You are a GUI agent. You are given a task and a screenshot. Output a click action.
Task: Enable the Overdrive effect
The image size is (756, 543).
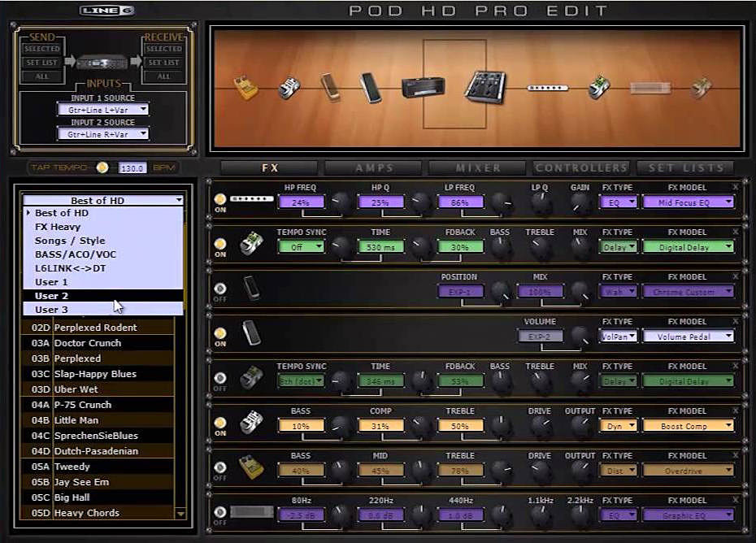click(x=219, y=467)
